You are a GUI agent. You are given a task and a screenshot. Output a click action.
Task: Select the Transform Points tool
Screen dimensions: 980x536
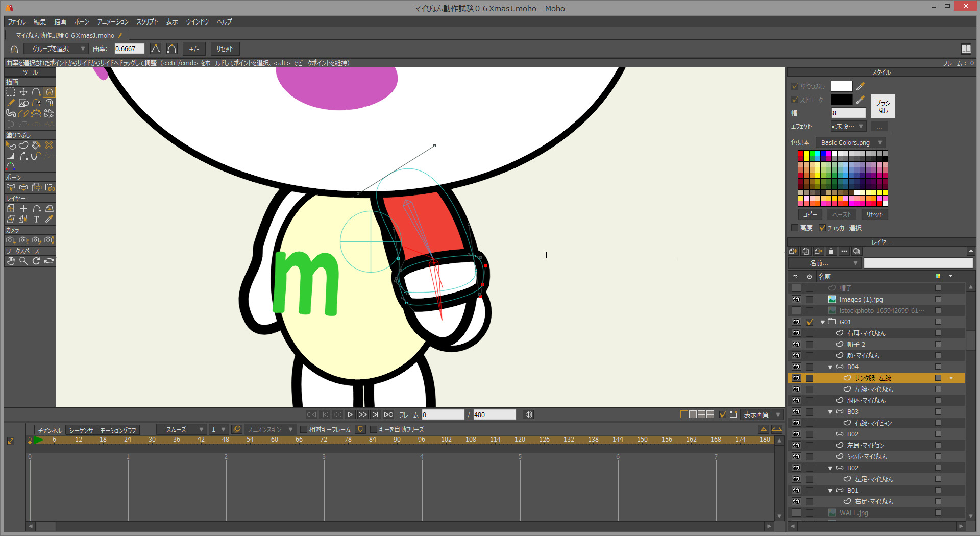coord(23,92)
